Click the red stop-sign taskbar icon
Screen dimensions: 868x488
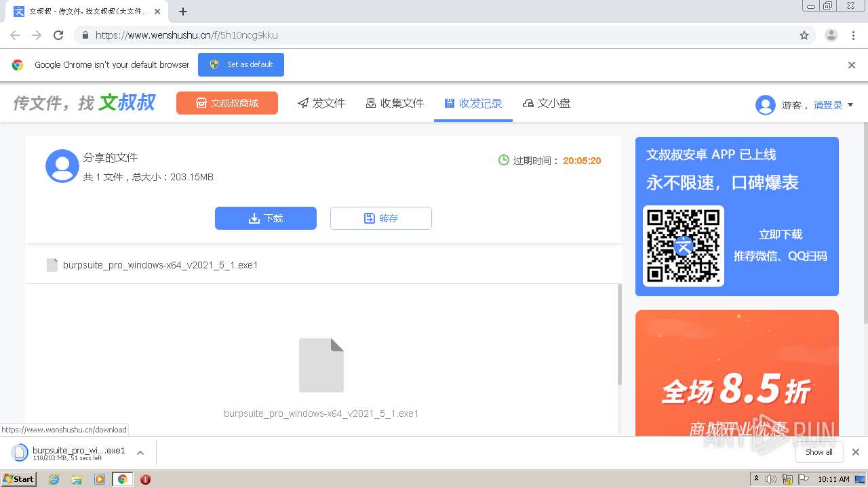[145, 479]
